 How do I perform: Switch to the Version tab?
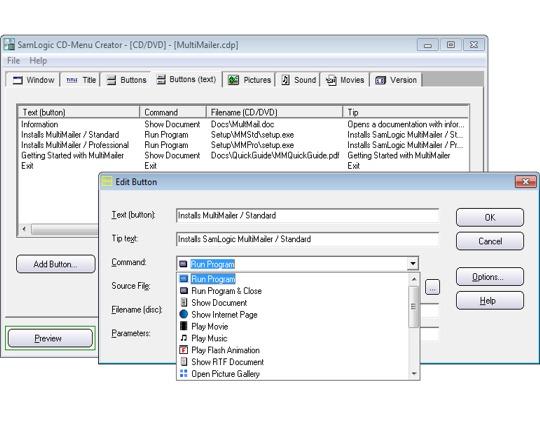coord(395,80)
